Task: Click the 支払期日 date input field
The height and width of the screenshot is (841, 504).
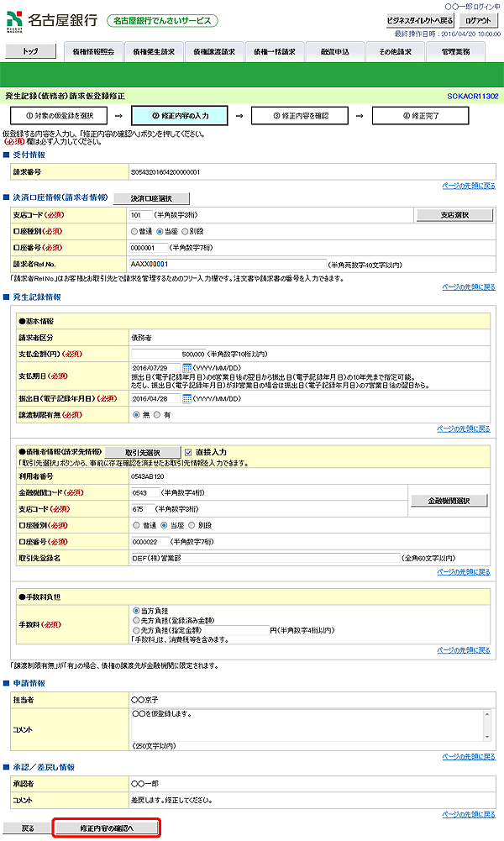Action: pos(156,368)
